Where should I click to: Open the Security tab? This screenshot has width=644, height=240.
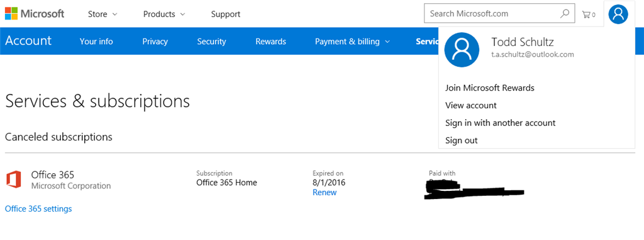(x=211, y=41)
